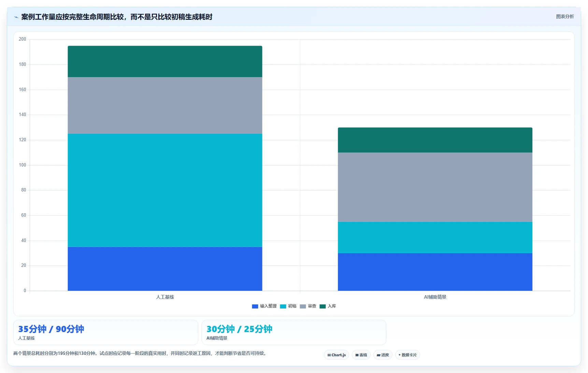
Task: Click the 人工基线 caption in the data card
Action: [x=26, y=338]
